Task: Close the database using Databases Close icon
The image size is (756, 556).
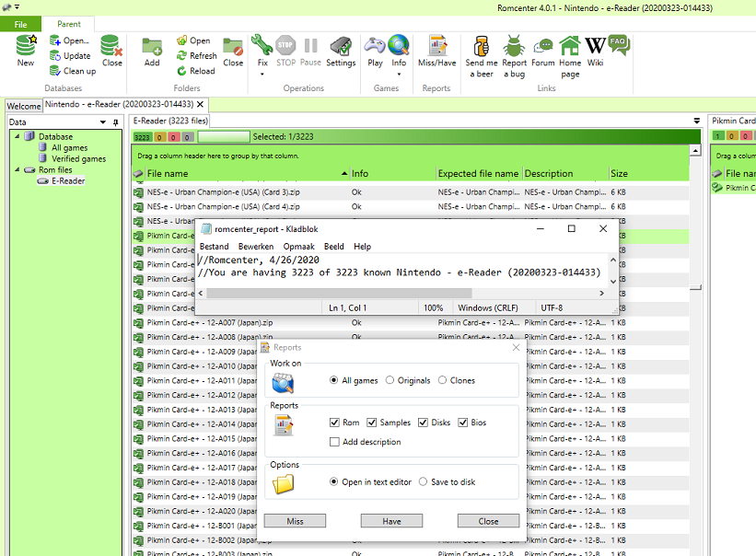Action: [x=111, y=51]
